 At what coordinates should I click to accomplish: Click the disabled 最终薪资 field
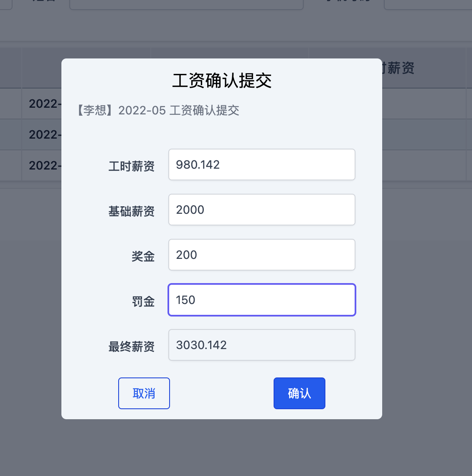pos(261,345)
